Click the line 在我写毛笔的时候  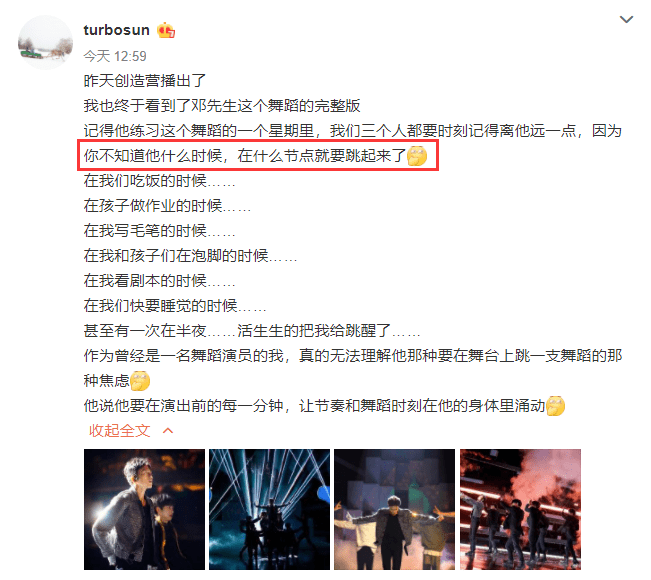pos(159,230)
